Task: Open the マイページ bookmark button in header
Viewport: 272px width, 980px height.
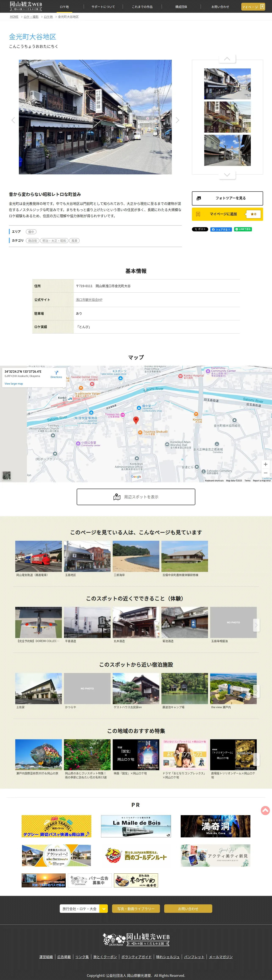Action: click(x=253, y=7)
